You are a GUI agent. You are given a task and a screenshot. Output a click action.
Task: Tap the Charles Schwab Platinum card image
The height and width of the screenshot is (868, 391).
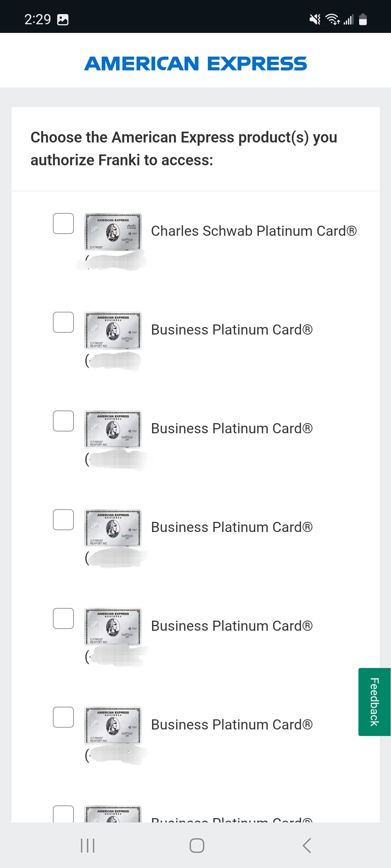[x=113, y=232]
